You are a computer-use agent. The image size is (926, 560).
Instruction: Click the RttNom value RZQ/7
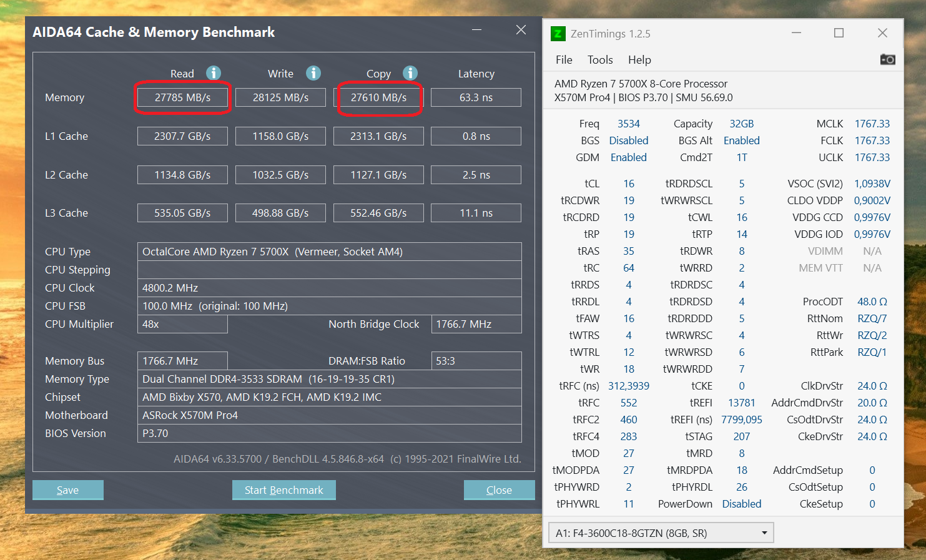(872, 318)
